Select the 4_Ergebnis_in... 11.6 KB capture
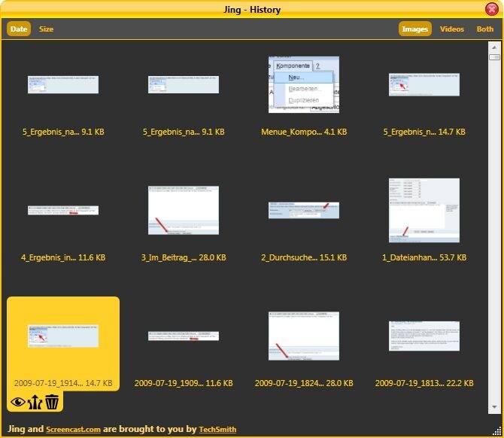Viewport: 504px width, 438px height. pos(63,211)
